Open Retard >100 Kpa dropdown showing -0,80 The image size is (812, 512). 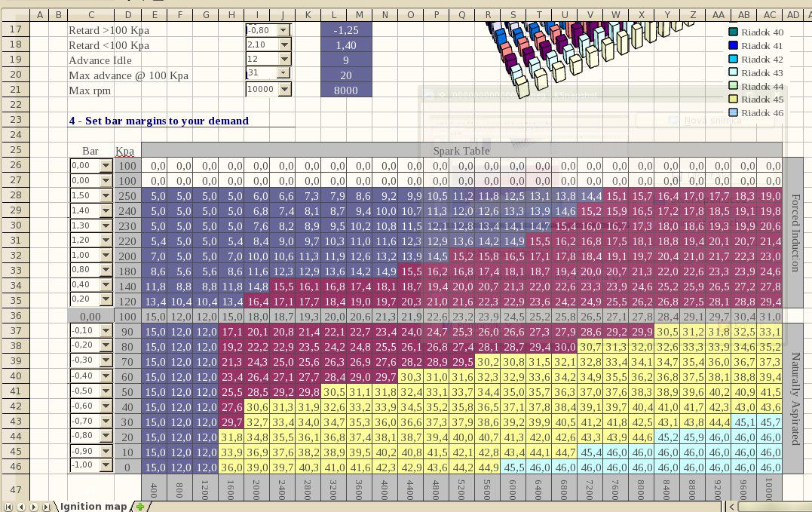tap(283, 31)
